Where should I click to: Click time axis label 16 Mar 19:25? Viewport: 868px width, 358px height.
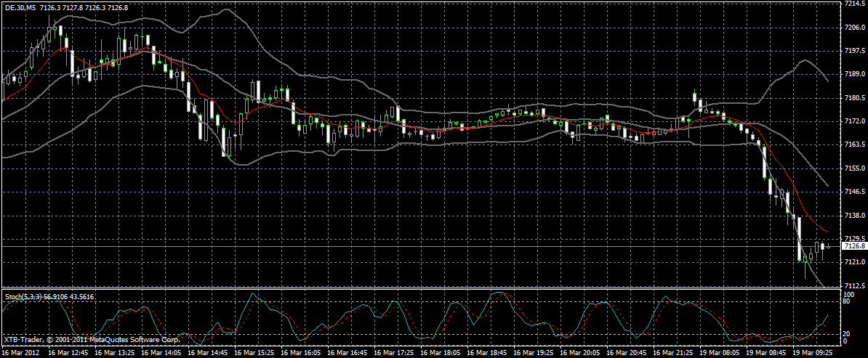533,352
